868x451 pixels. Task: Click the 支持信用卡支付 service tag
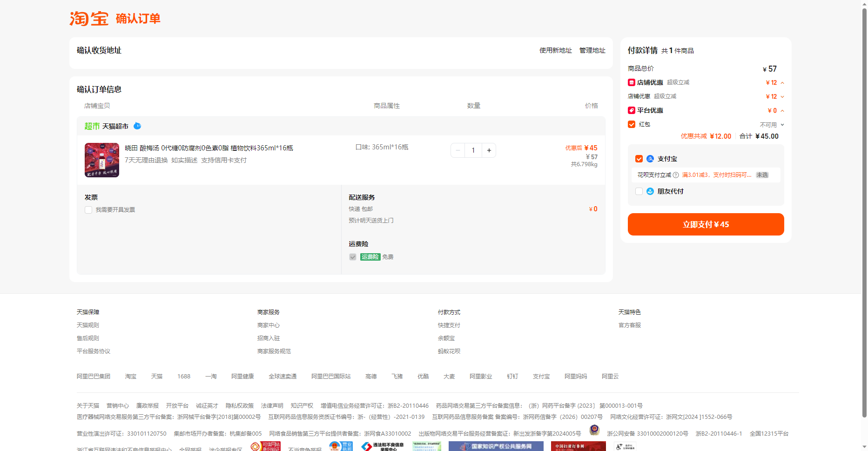224,160
